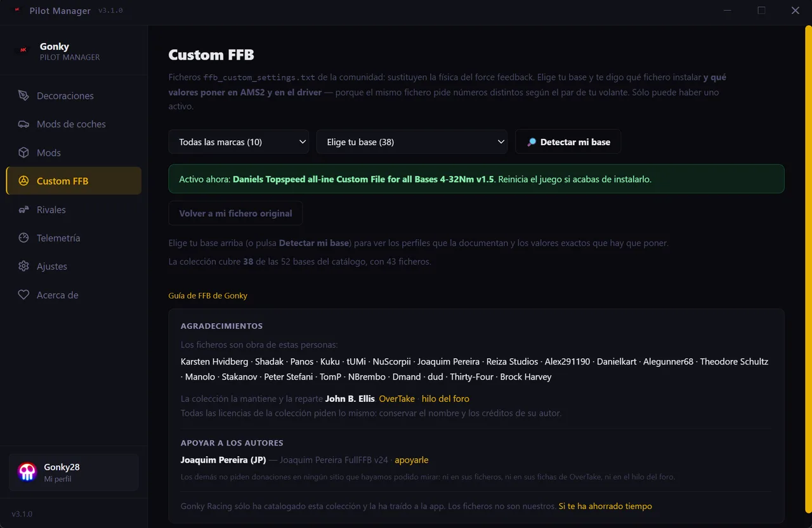
Task: Click the apoyarle link for Joaquim Pereira
Action: pyautogui.click(x=411, y=460)
